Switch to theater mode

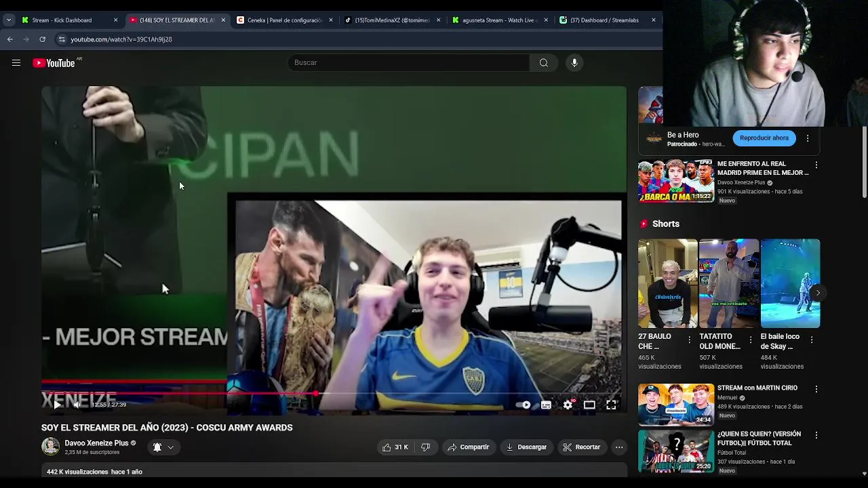pyautogui.click(x=589, y=405)
